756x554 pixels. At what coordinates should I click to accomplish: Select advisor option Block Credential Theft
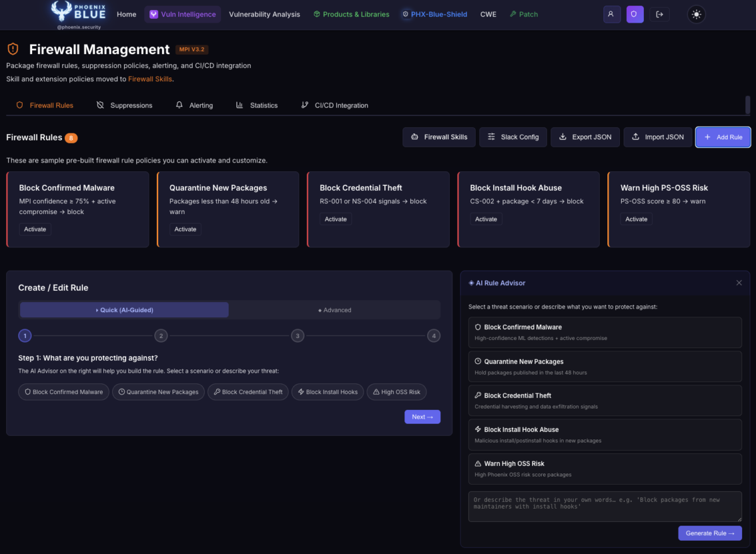(605, 400)
